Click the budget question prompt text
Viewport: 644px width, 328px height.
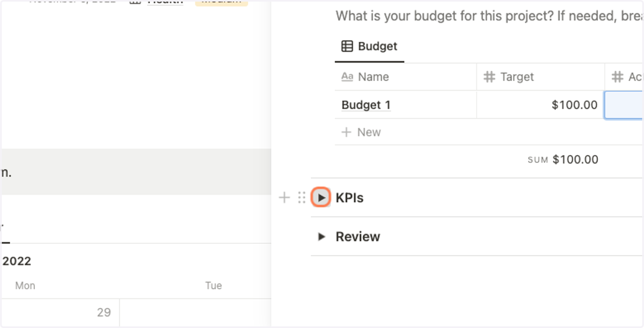489,16
